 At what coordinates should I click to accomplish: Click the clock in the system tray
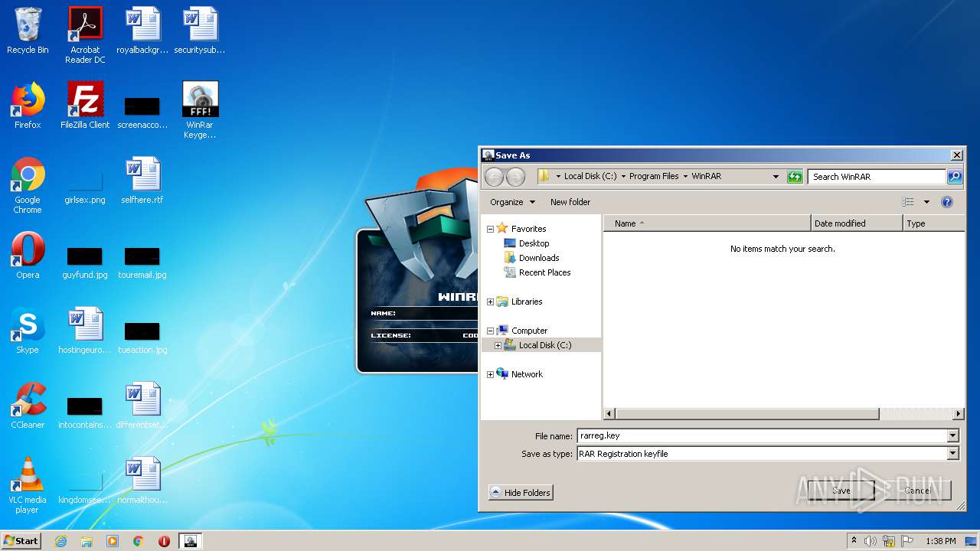[x=940, y=541]
